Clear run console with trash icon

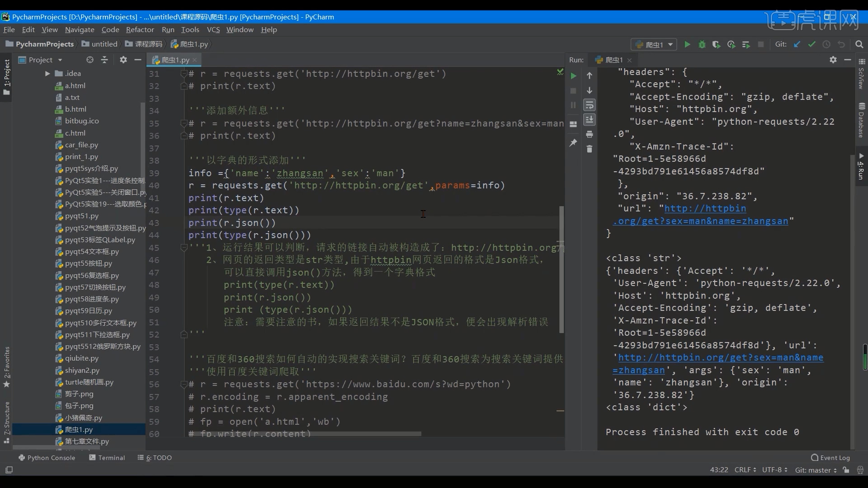point(590,149)
